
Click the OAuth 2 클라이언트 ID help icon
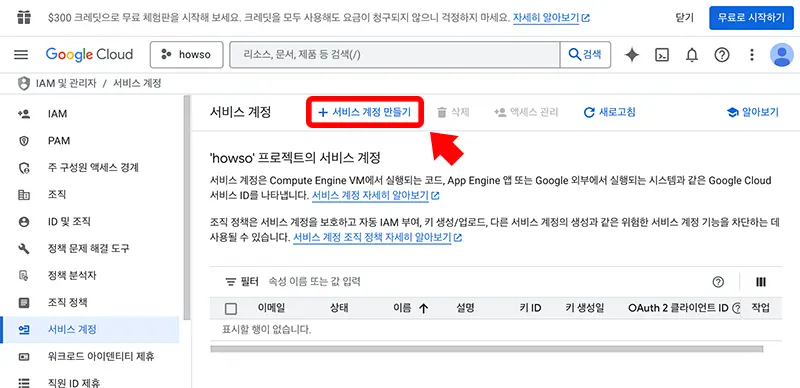(736, 308)
